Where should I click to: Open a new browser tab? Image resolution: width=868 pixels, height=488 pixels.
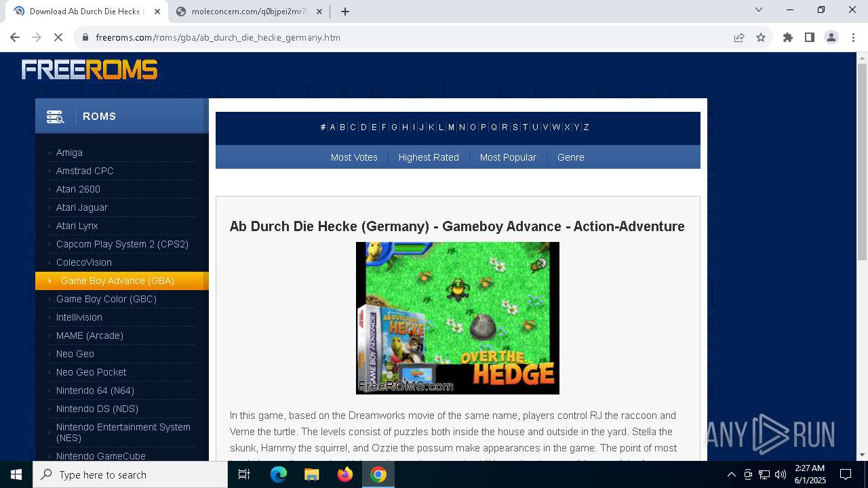345,12
